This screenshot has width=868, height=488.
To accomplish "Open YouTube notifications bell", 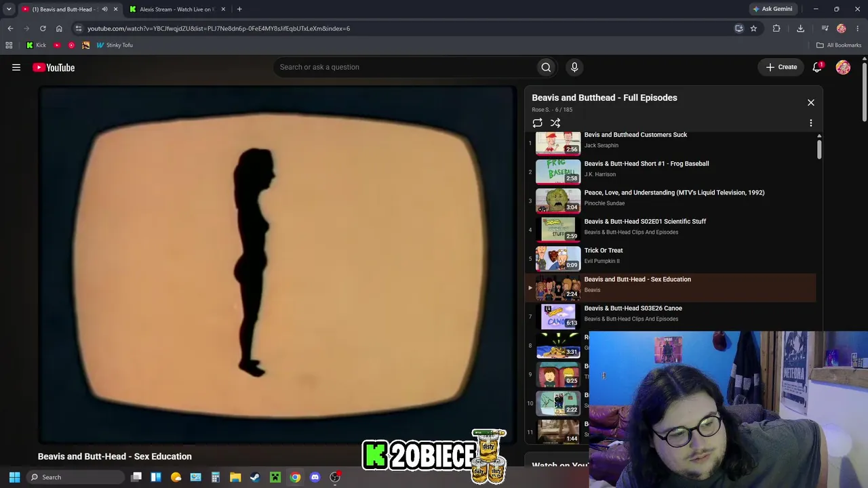I will point(817,67).
